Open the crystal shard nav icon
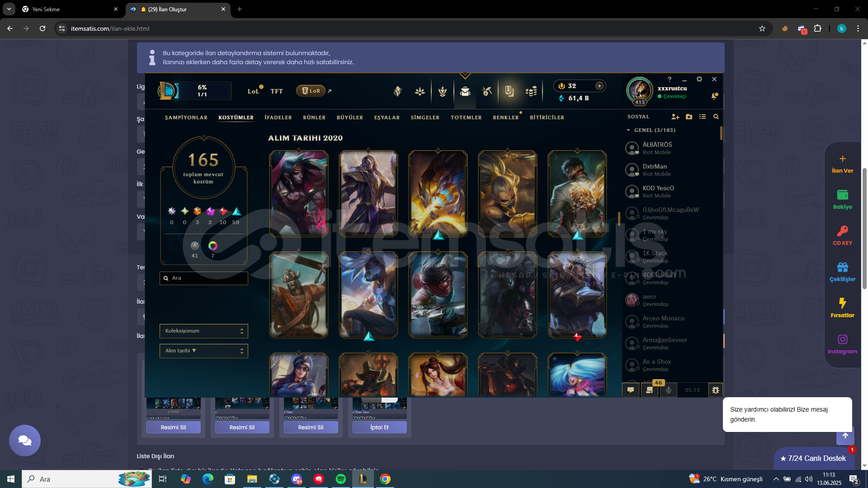The height and width of the screenshot is (488, 868). pyautogui.click(x=397, y=91)
